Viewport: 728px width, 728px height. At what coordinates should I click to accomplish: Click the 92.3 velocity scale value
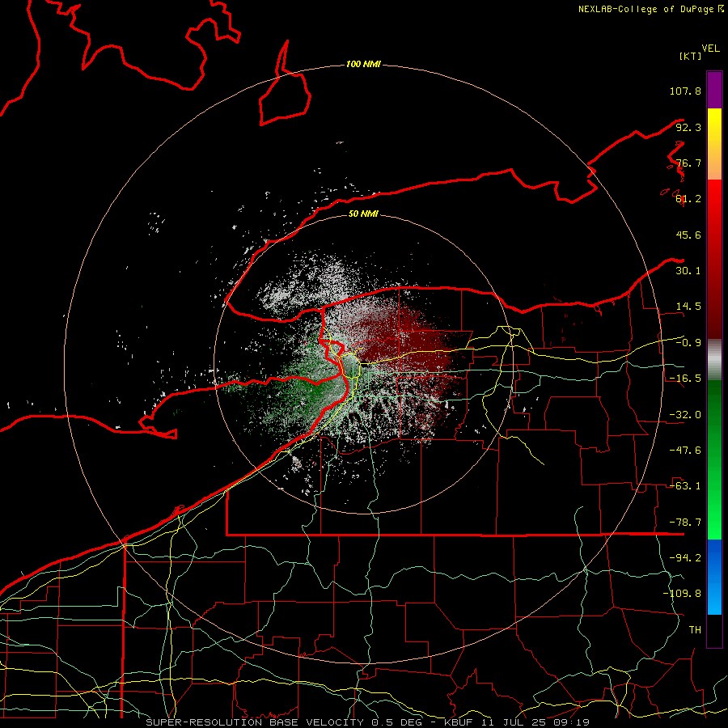688,127
